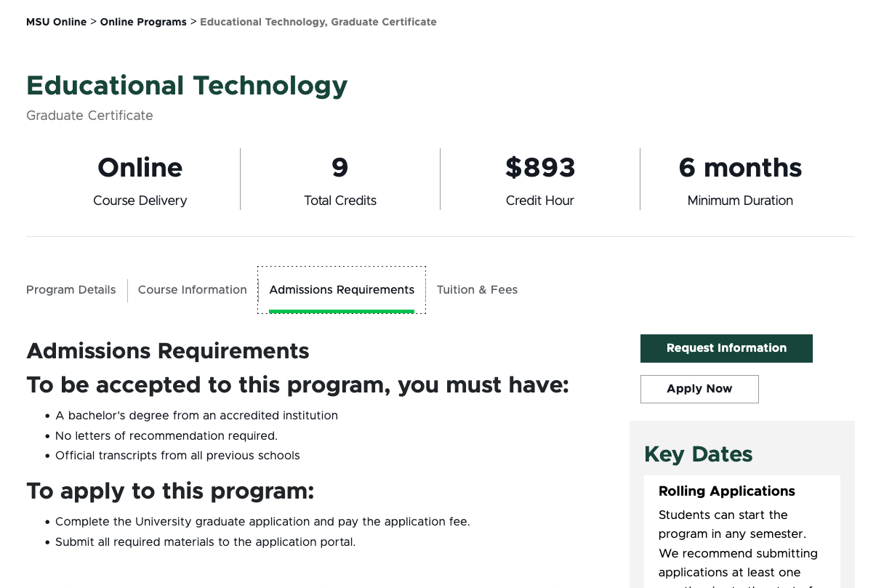Click the Educational Technology page title
884x588 pixels.
(187, 86)
